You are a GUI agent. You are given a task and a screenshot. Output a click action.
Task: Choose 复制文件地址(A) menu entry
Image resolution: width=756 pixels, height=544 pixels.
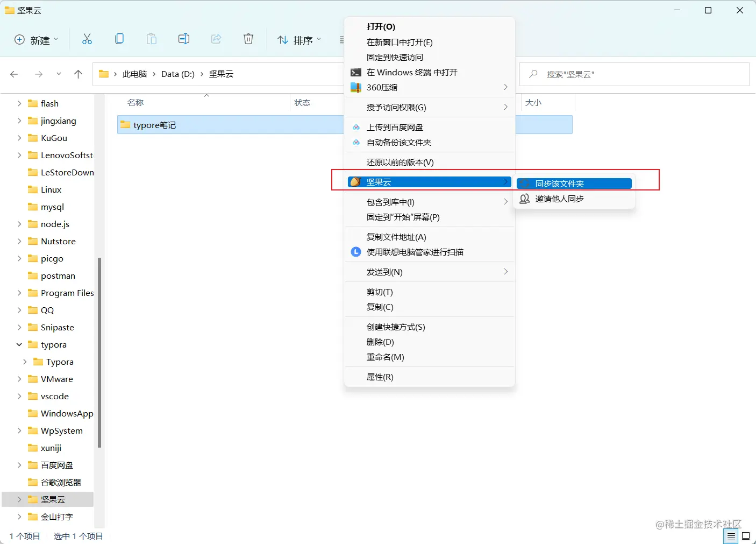(x=429, y=237)
